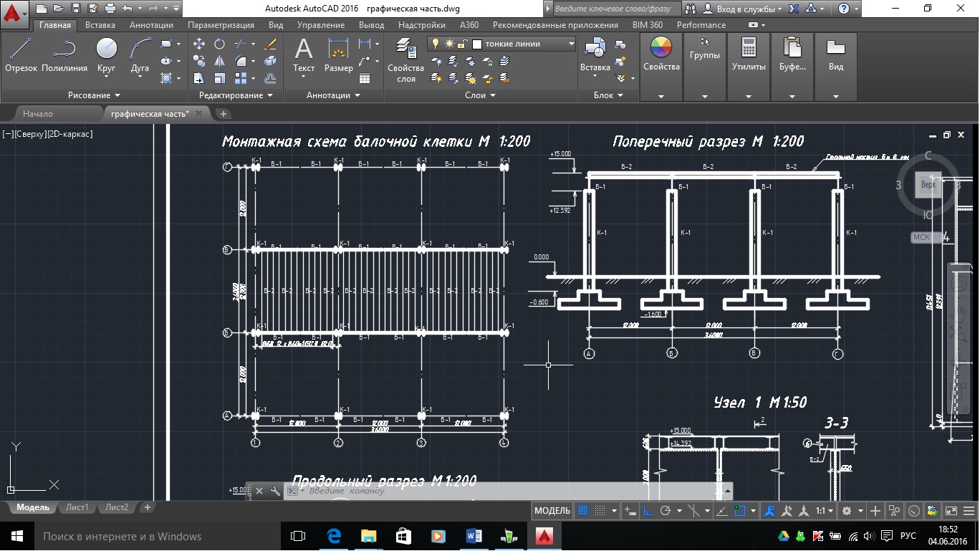Open the Группы panel button
The height and width of the screenshot is (556, 980).
point(705,67)
